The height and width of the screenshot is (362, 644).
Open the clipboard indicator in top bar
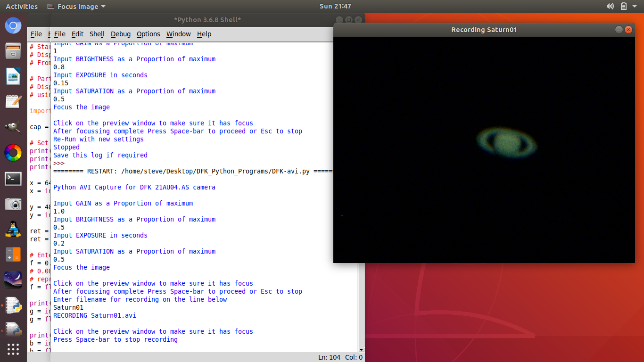tap(623, 6)
